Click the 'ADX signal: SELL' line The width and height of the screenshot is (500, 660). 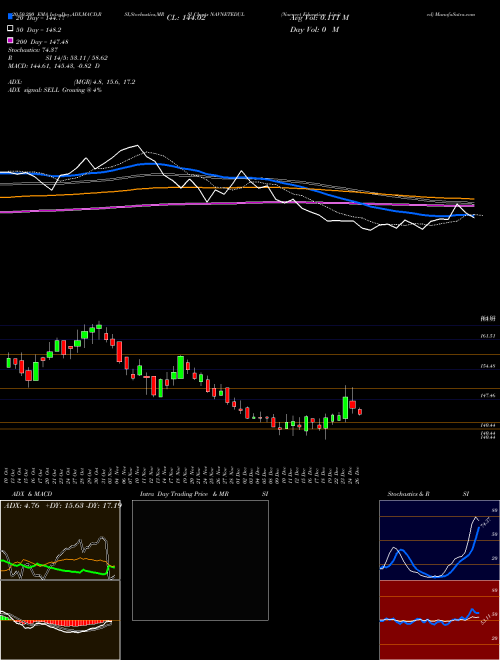[x=55, y=90]
